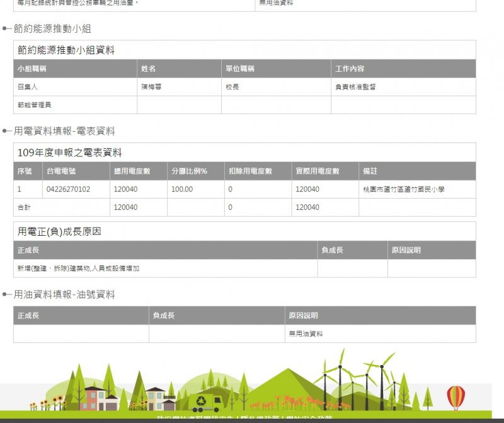The width and height of the screenshot is (504, 423).
Task: Click the 工作內容 column header
Action: click(x=350, y=69)
